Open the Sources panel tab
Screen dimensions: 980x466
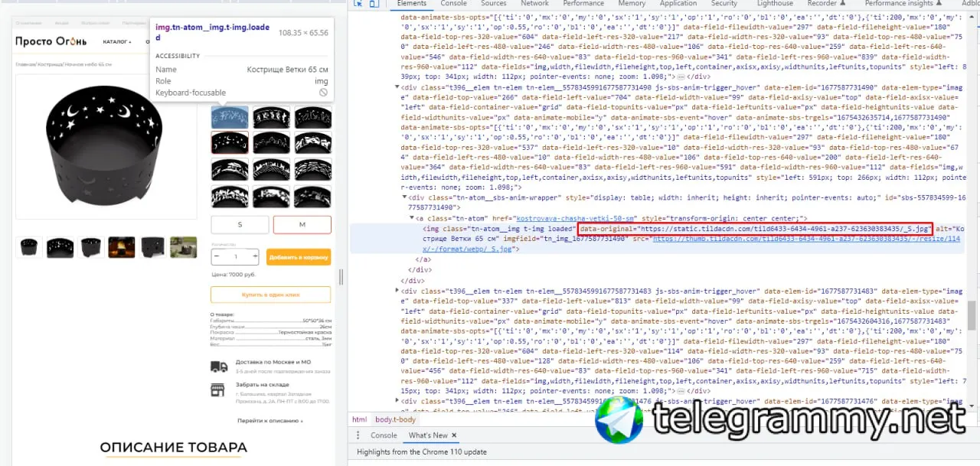point(494,4)
